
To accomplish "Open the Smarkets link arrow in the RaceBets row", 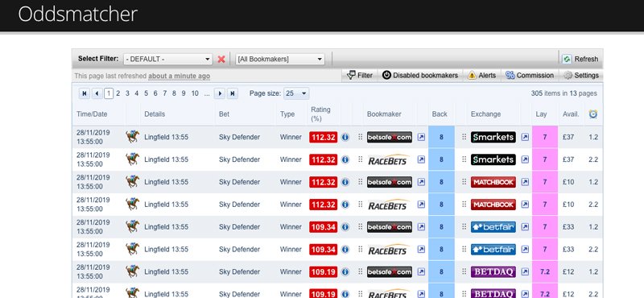I will click(x=525, y=159).
